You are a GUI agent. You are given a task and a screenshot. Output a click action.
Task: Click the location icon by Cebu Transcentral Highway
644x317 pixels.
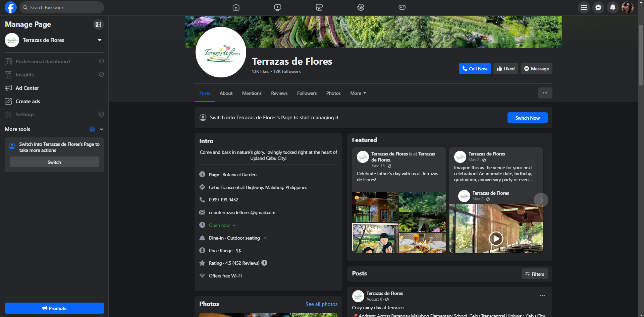pyautogui.click(x=202, y=187)
